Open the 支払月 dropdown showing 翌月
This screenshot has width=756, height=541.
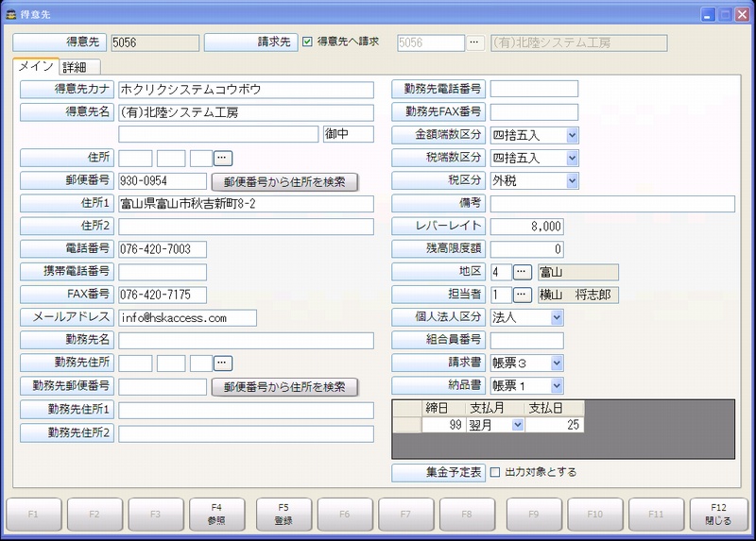point(517,425)
